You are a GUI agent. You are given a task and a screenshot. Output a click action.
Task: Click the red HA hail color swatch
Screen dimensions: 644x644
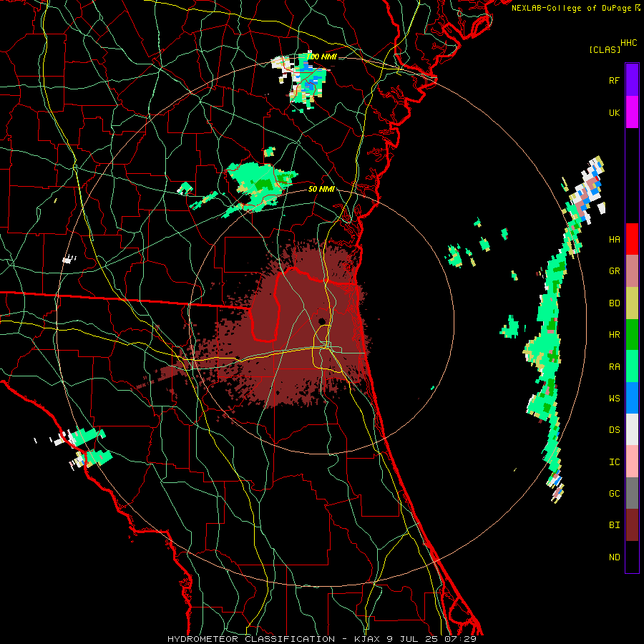tap(632, 239)
